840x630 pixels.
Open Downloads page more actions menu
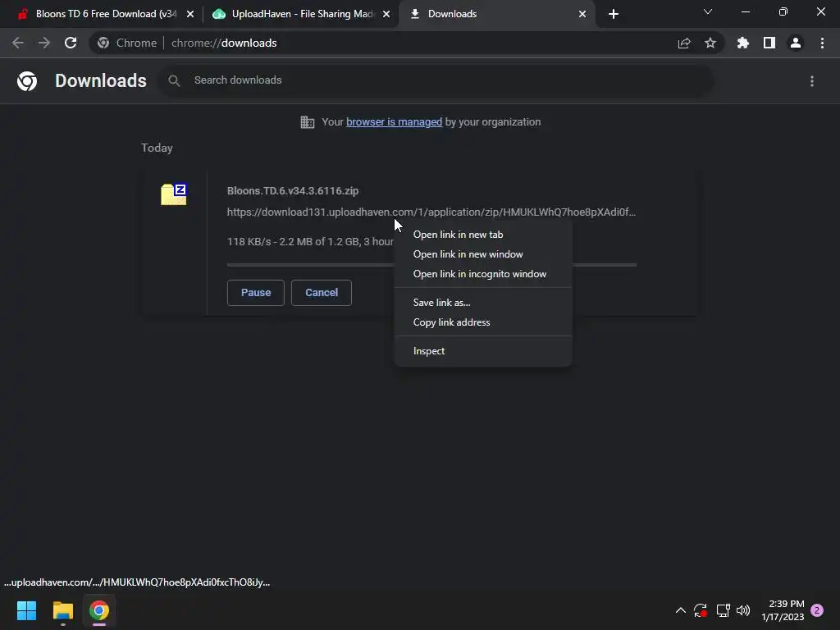tap(812, 81)
